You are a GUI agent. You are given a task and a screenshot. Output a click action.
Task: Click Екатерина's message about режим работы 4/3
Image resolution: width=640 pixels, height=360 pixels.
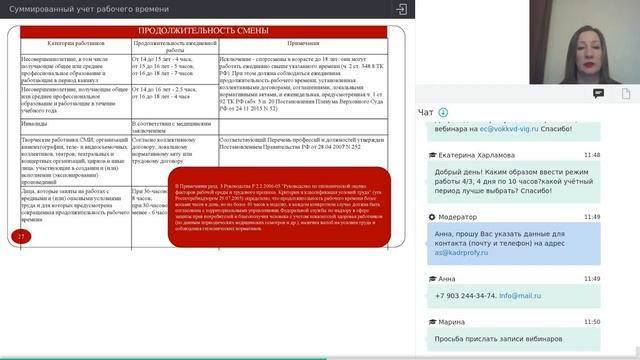pos(513,182)
